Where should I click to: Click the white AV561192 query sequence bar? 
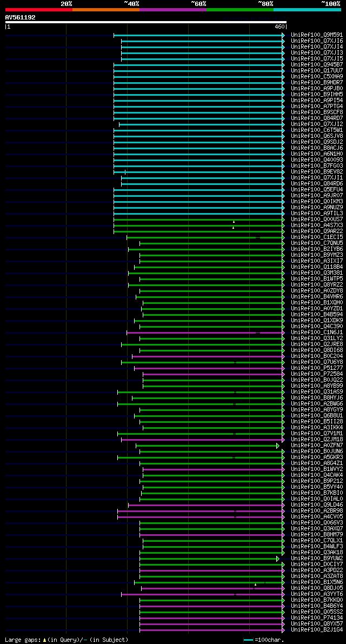click(x=146, y=22)
